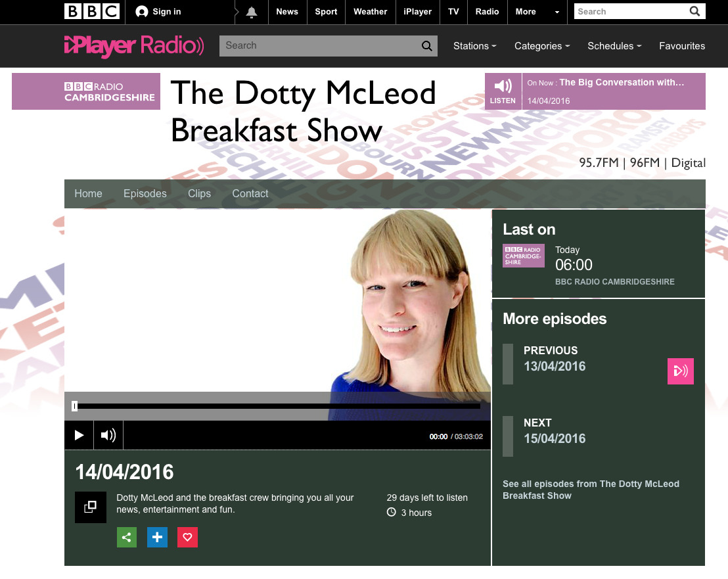The width and height of the screenshot is (728, 579).
Task: Click the green share icon
Action: (x=126, y=537)
